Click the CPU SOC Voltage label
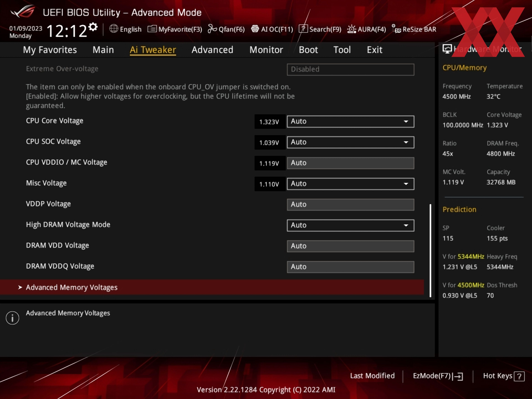This screenshot has width=532, height=399. [x=53, y=141]
